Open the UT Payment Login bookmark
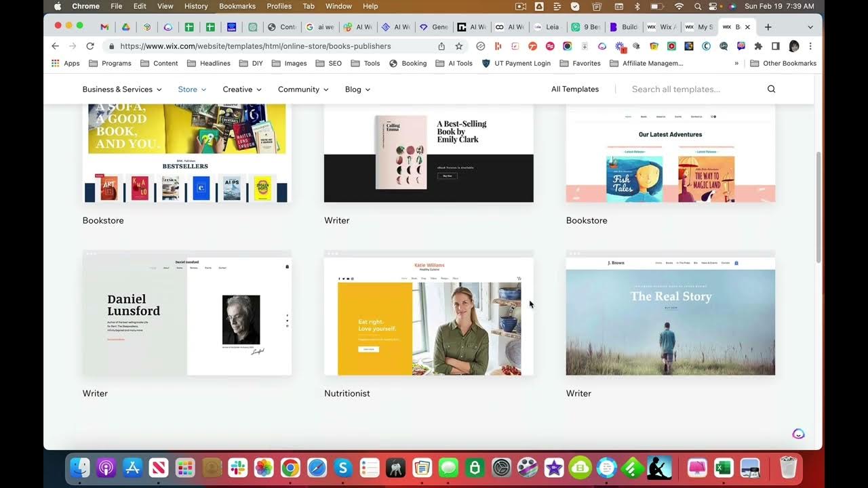Viewport: 868px width, 488px height. pos(516,63)
